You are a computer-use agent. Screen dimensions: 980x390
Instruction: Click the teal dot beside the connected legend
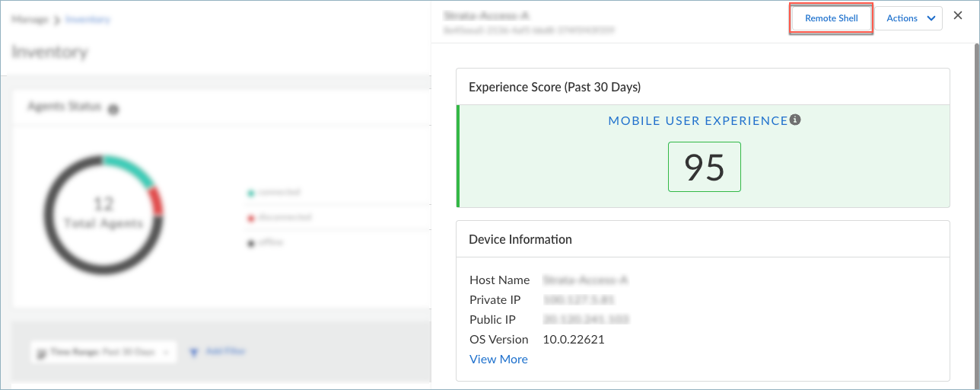(250, 193)
